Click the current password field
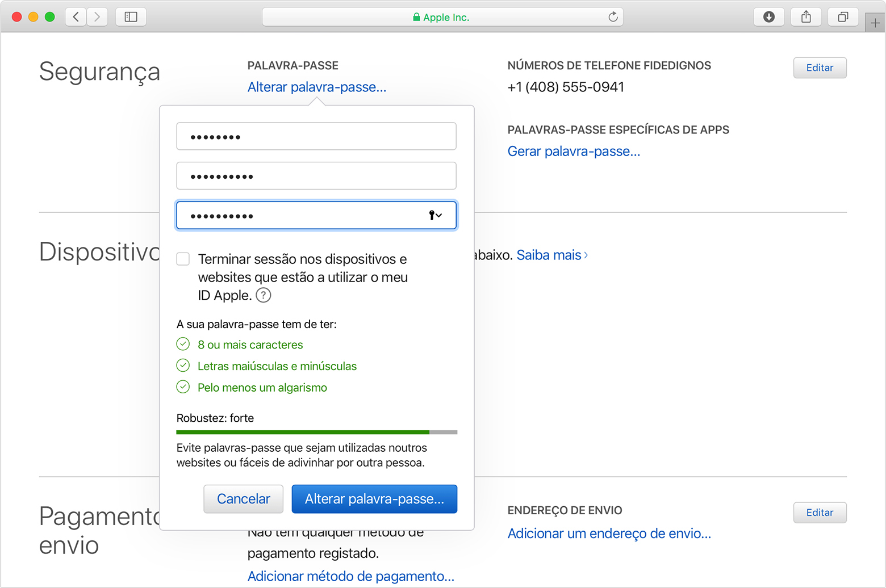The image size is (886, 588). [316, 136]
